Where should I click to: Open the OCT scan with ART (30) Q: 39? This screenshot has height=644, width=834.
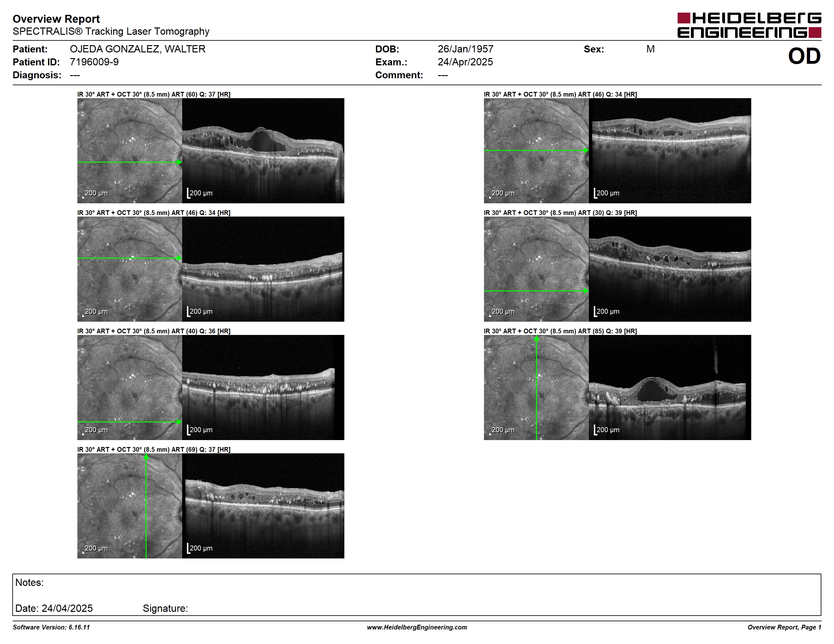point(670,269)
